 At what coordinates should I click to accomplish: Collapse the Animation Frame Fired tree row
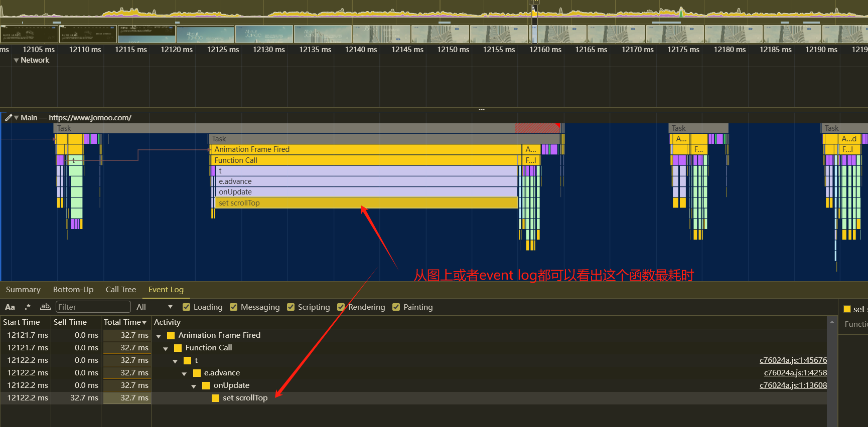[x=159, y=336]
